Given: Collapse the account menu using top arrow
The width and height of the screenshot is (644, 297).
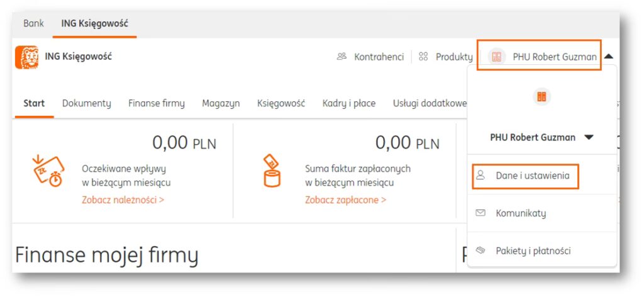Looking at the screenshot, I should (x=608, y=57).
